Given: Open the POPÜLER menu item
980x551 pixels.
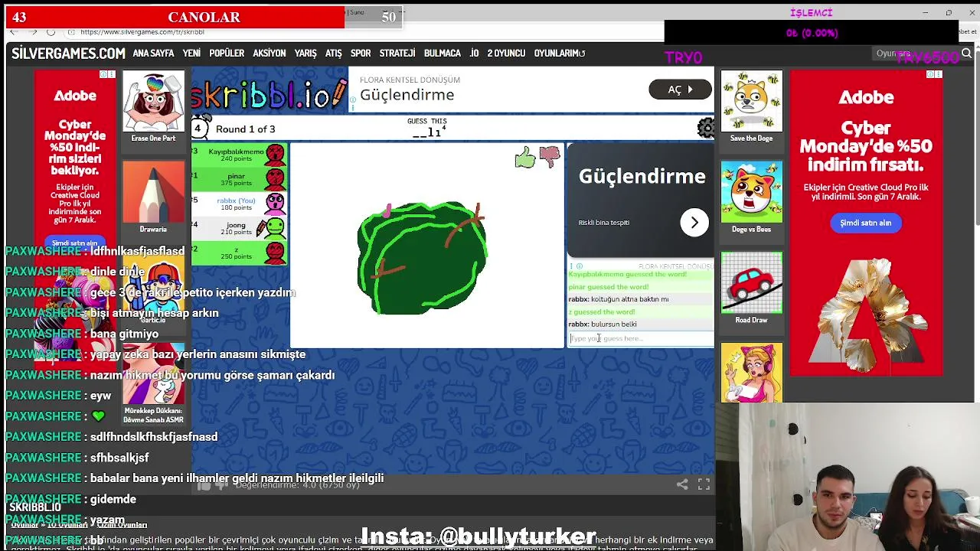Looking at the screenshot, I should click(227, 54).
